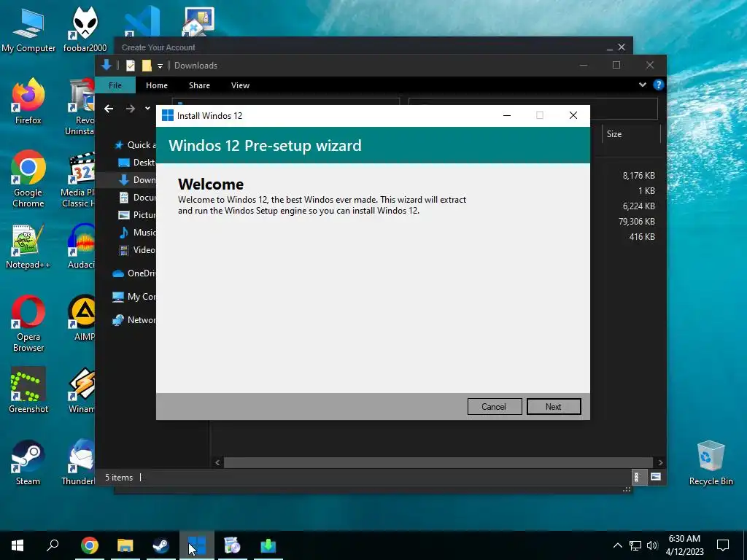Expand the Explorer ribbon with the chevron
747x560 pixels.
coord(643,85)
